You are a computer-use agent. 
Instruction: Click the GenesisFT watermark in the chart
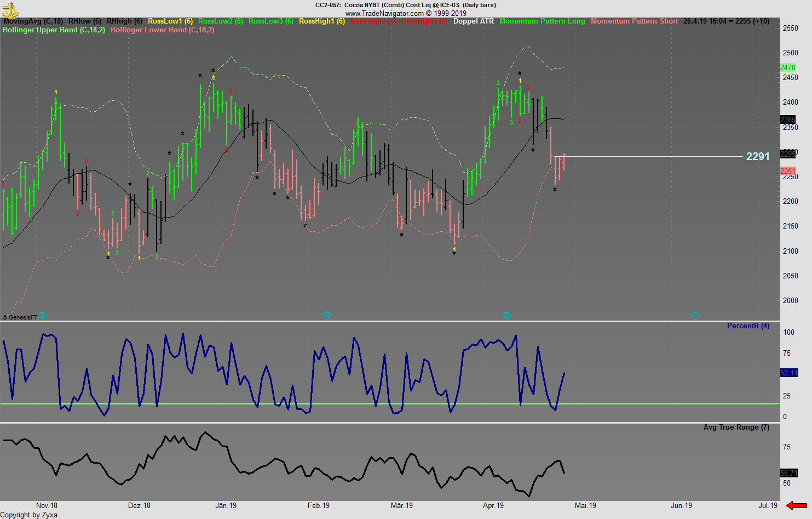click(x=19, y=318)
